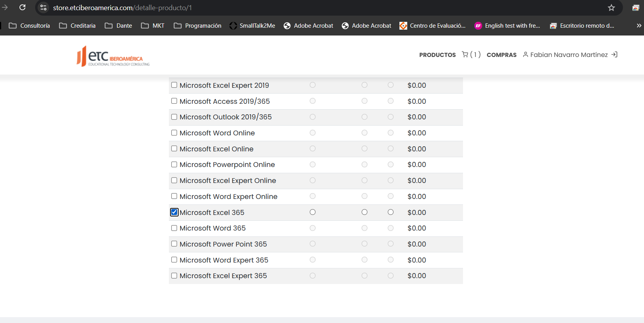Select third radio option for Excel 365
The width and height of the screenshot is (644, 323).
390,212
